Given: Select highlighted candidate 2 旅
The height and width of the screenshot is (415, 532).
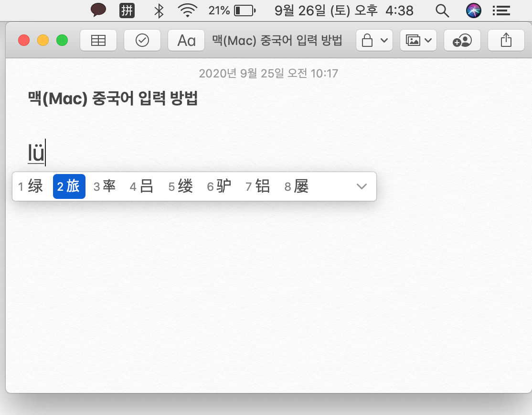Looking at the screenshot, I should (x=69, y=186).
